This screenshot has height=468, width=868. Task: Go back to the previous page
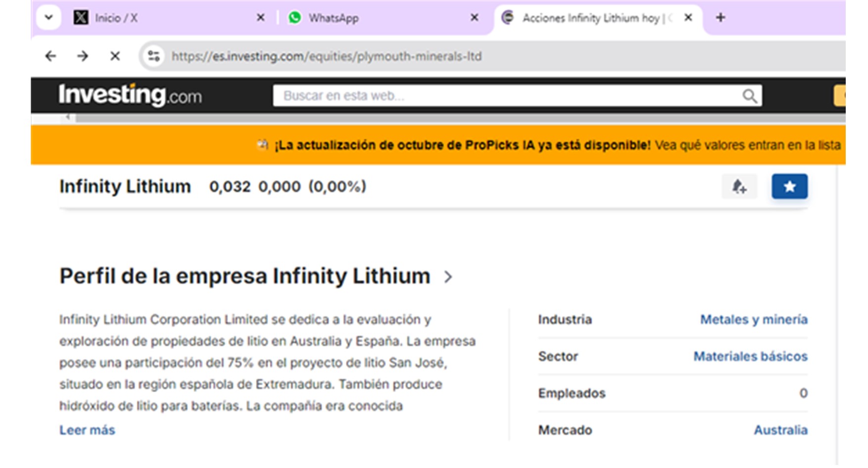click(x=50, y=56)
